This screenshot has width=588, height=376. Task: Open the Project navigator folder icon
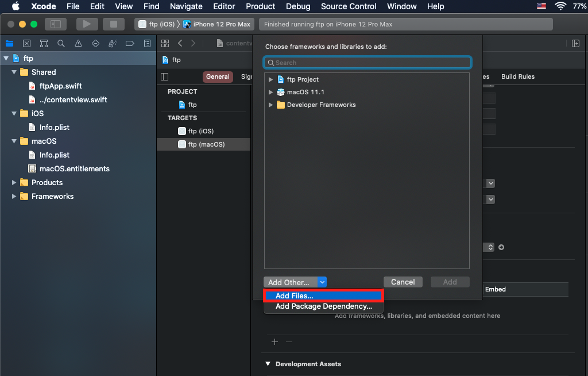click(x=9, y=44)
